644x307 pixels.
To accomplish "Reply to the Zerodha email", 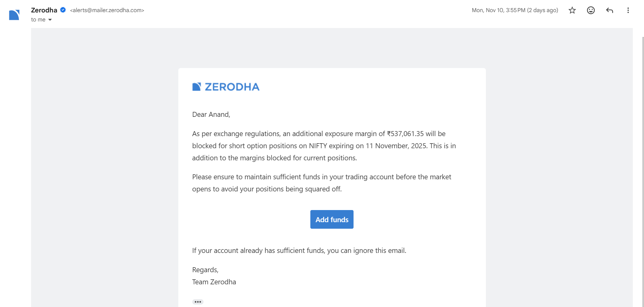I will 610,10.
